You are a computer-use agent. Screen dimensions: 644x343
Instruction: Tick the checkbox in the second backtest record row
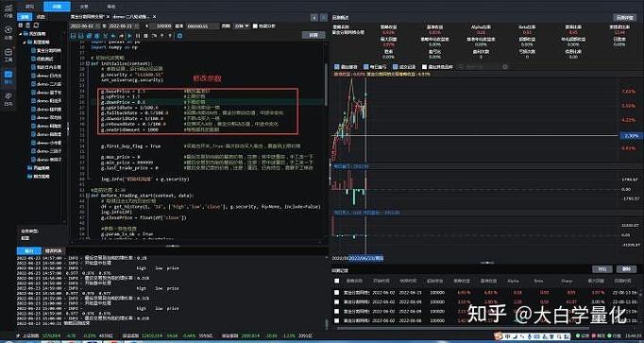tap(337, 302)
